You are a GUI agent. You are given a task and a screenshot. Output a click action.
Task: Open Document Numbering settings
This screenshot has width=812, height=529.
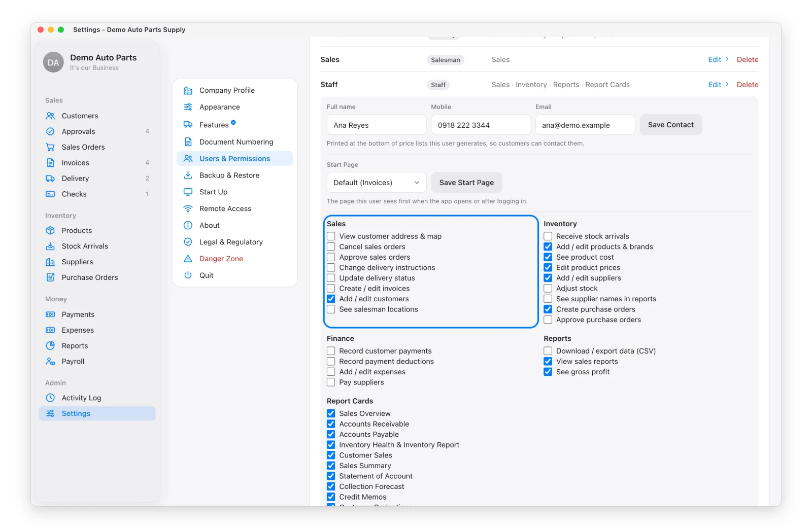tap(234, 142)
